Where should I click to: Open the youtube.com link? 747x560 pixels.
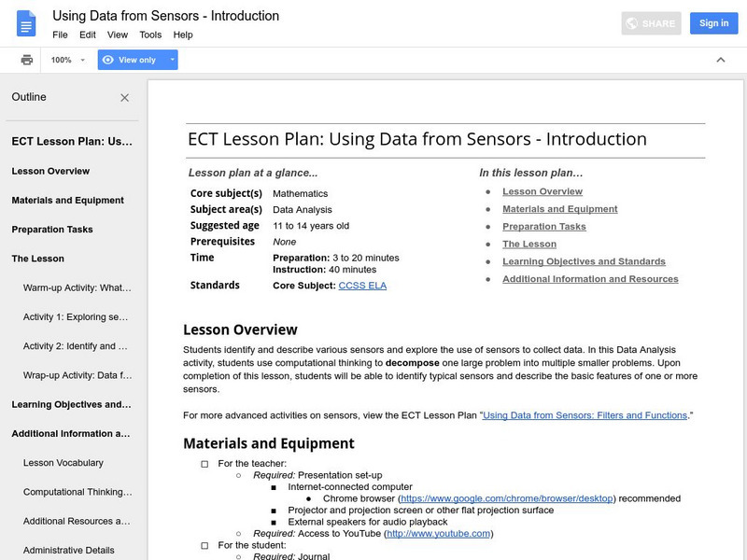[438, 534]
